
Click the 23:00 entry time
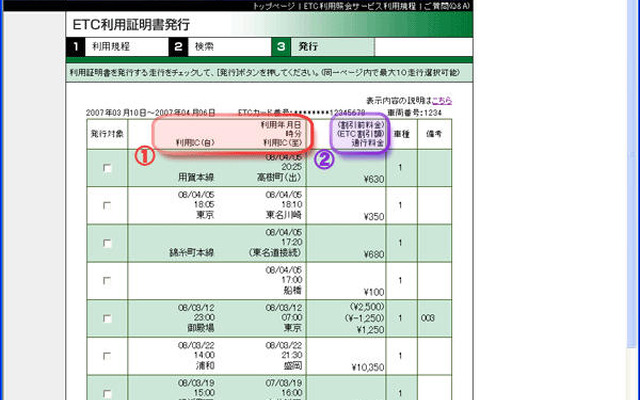(204, 317)
